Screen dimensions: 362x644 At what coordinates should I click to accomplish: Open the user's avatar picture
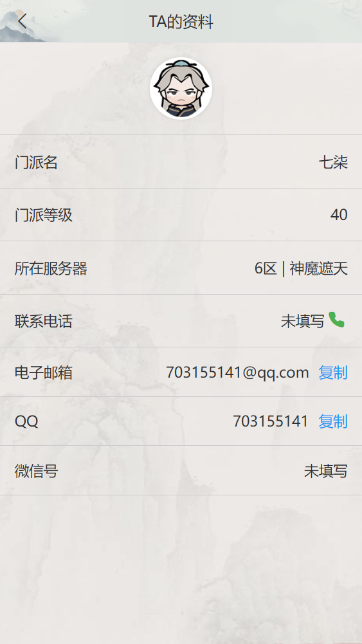(181, 88)
